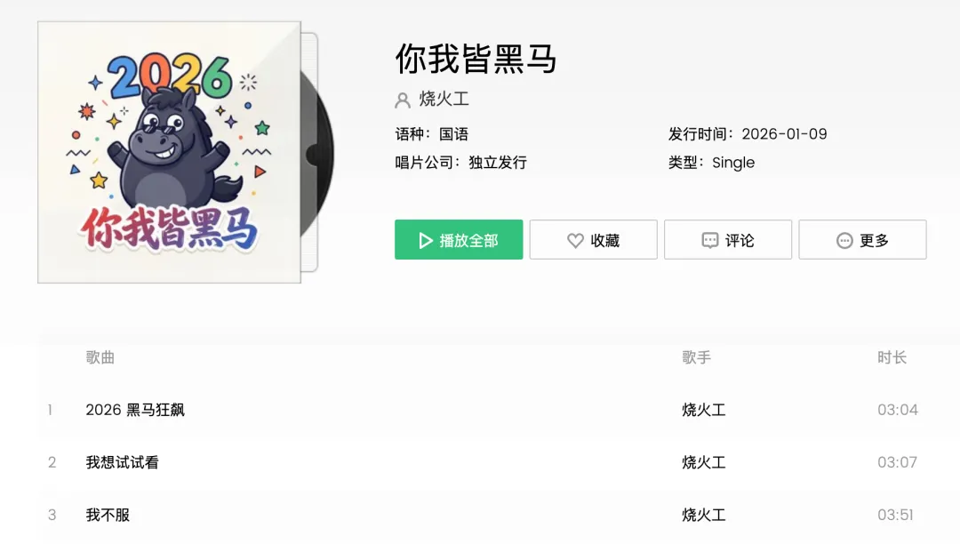Click artist 烧火工 on track 3 row
Viewport: 960px width, 560px height.
[703, 515]
